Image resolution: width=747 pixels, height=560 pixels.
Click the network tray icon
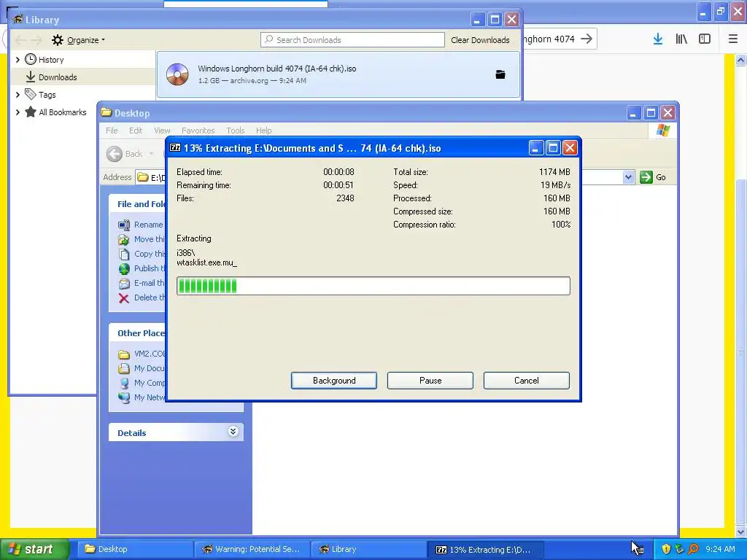[680, 549]
